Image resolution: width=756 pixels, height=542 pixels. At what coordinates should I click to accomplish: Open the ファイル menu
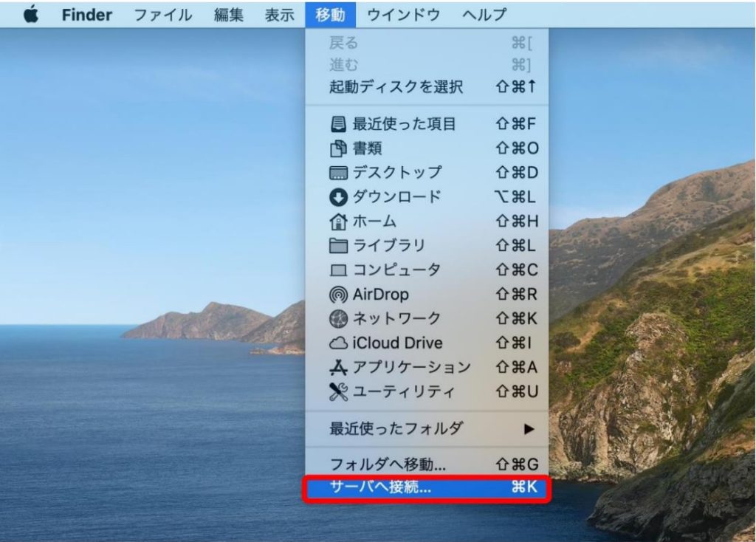tap(162, 15)
